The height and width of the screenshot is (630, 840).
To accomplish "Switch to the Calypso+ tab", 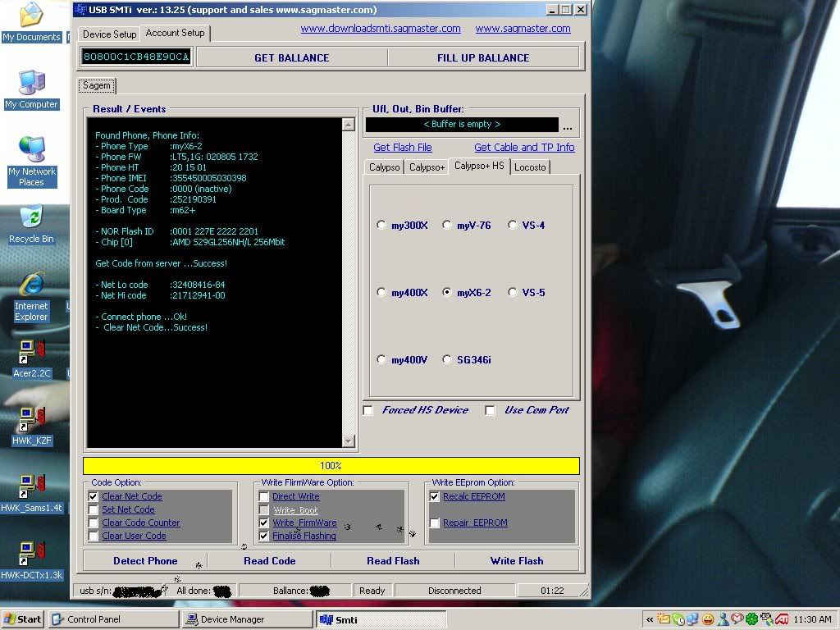I will [x=427, y=167].
